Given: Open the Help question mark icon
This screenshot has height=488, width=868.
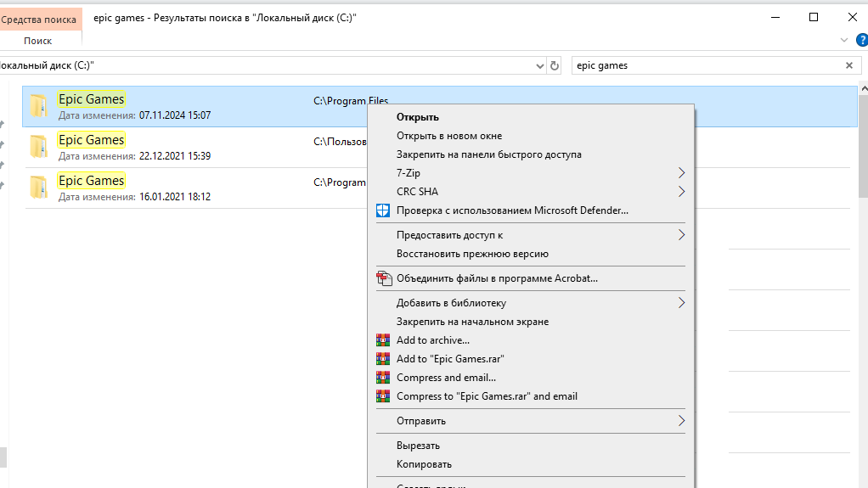Looking at the screenshot, I should click(862, 40).
